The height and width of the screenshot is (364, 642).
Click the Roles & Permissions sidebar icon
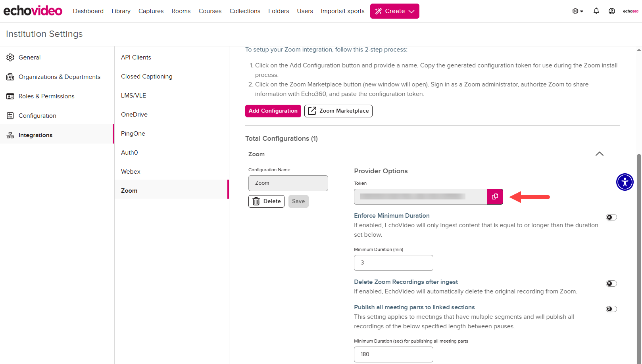click(10, 96)
